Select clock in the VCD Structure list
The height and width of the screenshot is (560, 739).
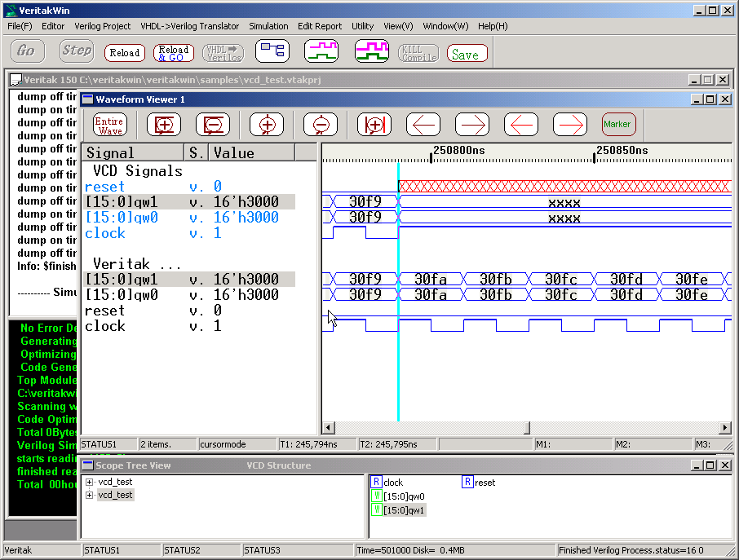point(393,483)
